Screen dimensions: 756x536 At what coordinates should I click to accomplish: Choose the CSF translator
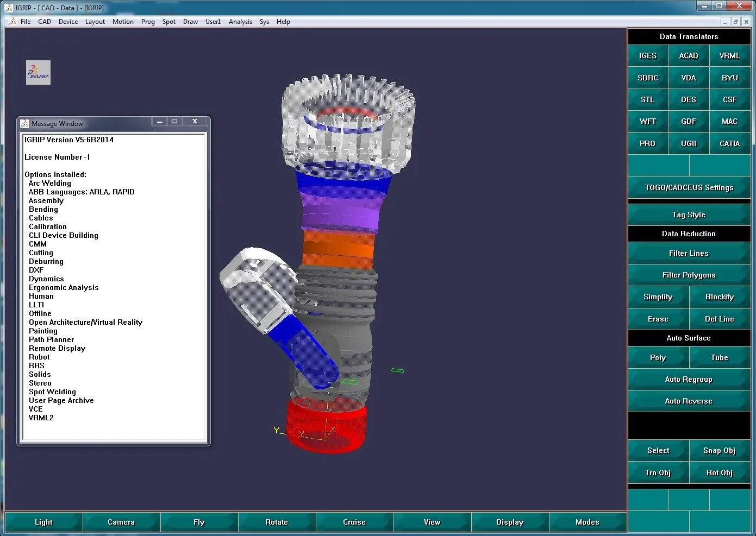tap(730, 100)
